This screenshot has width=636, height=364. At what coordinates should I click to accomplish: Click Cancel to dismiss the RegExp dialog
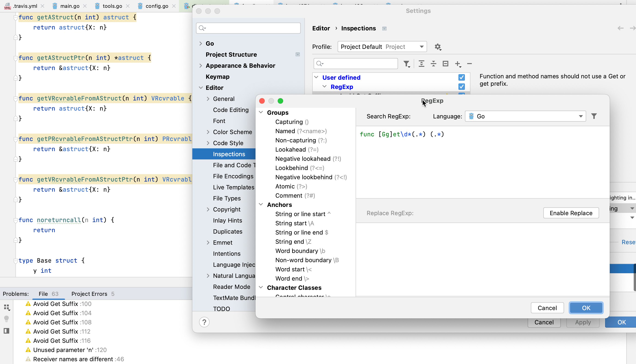547,308
